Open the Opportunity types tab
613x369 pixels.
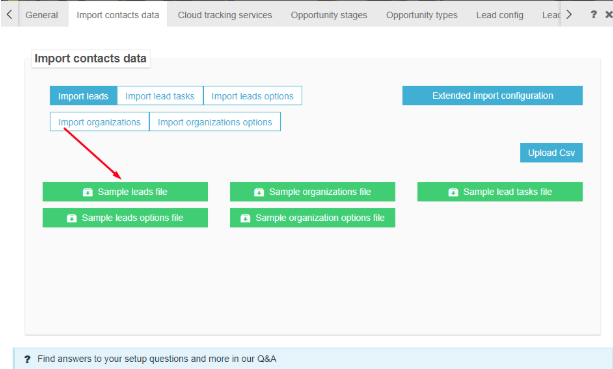tap(421, 15)
